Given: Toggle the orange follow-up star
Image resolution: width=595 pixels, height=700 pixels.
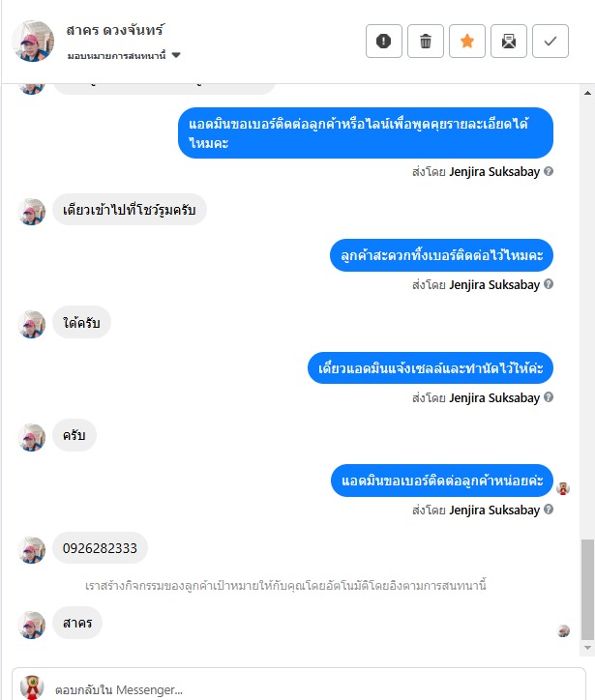Looking at the screenshot, I should 466,41.
